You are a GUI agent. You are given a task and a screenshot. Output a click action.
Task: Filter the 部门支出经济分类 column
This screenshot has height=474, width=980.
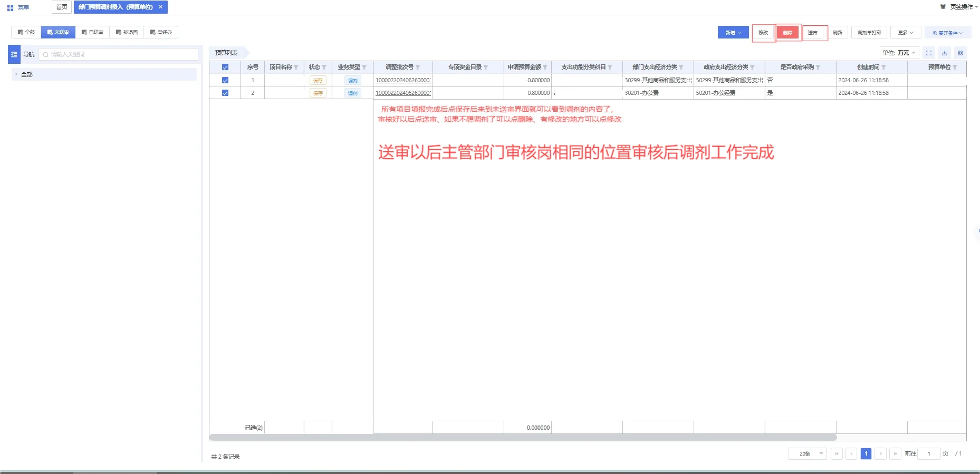pos(681,67)
